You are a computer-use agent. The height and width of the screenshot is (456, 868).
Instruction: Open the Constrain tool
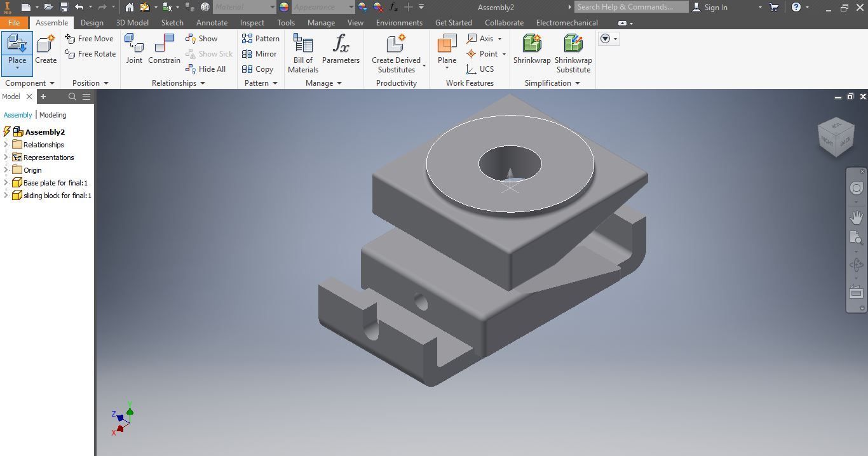164,49
